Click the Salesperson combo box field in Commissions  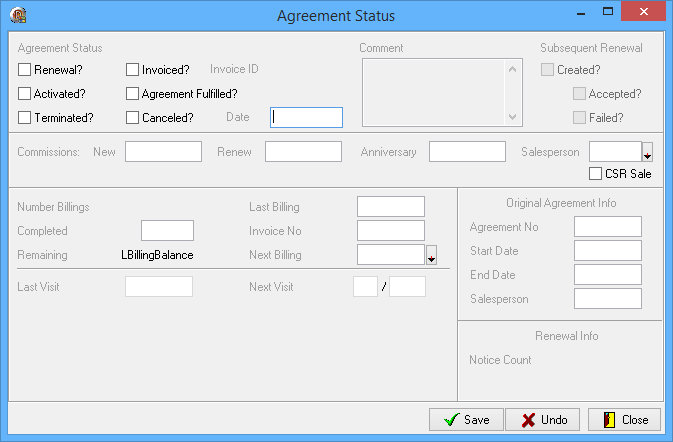pyautogui.click(x=615, y=152)
